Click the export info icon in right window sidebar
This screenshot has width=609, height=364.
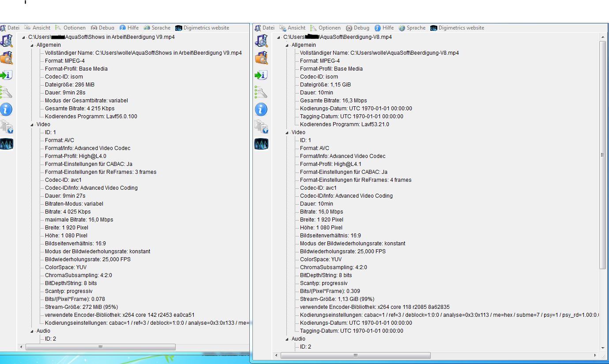click(x=261, y=75)
